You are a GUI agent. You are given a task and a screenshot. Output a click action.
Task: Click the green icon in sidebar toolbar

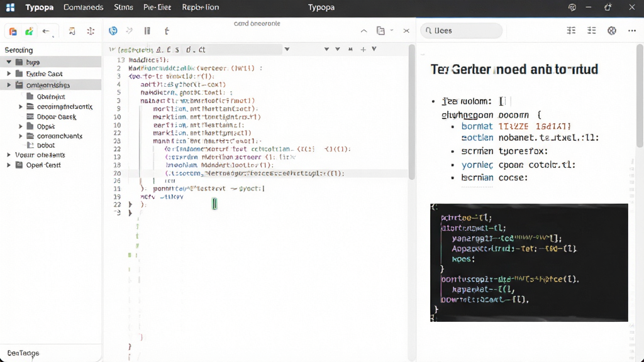(29, 31)
